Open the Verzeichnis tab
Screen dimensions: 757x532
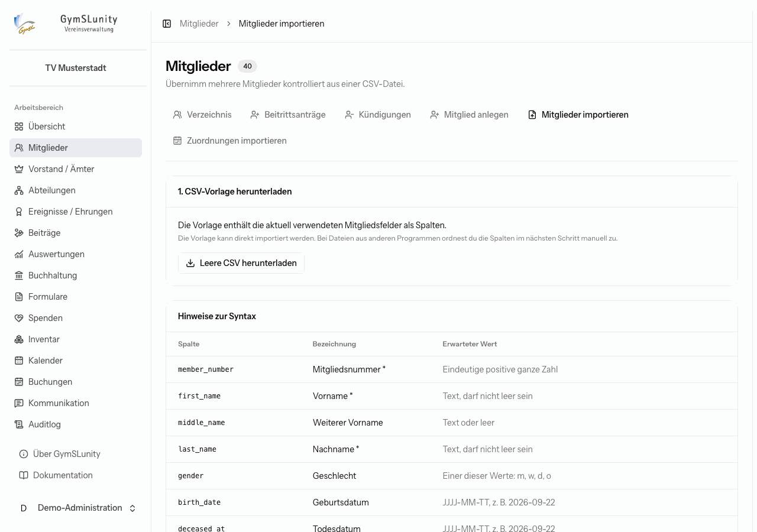click(x=202, y=115)
